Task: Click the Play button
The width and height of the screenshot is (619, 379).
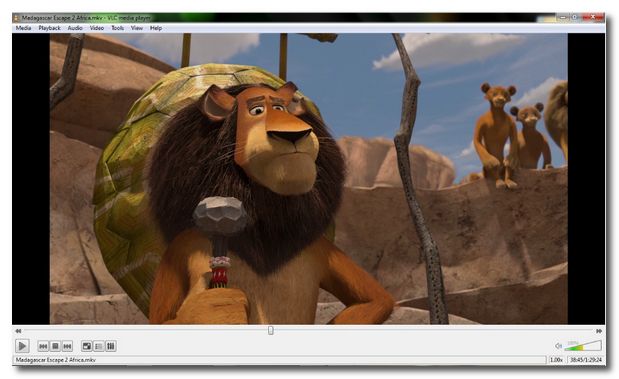Action: [x=22, y=346]
